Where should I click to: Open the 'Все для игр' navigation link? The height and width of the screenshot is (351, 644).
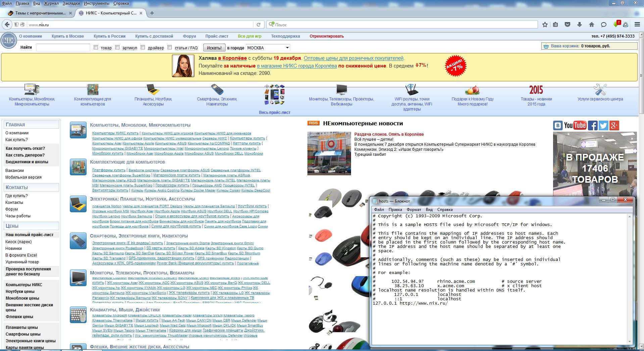click(x=249, y=36)
